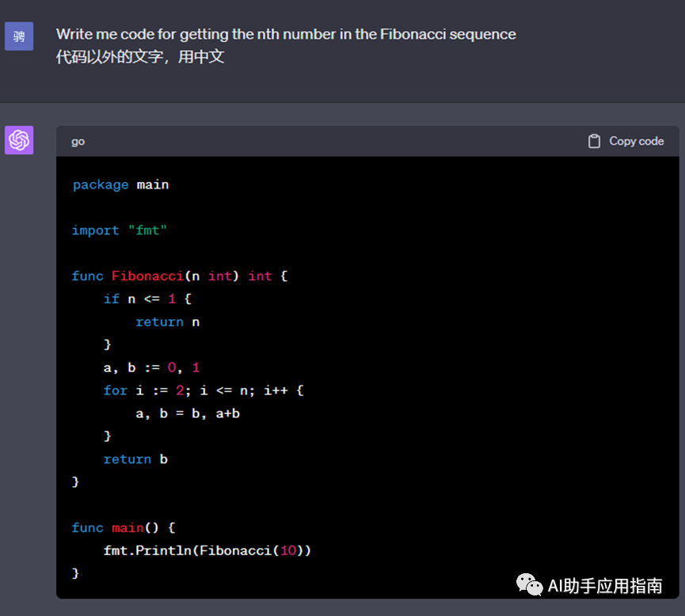
Task: Click the Chinese instruction line 代码以外的文字
Action: pyautogui.click(x=140, y=57)
